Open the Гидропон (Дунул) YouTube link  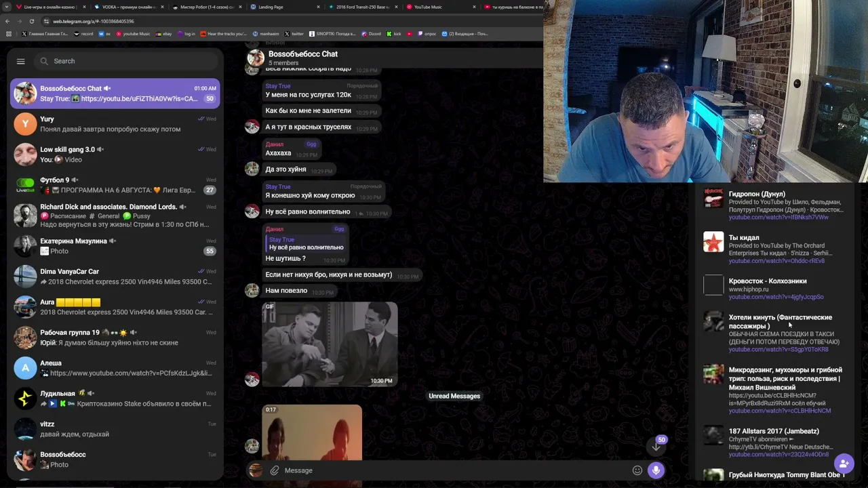778,218
